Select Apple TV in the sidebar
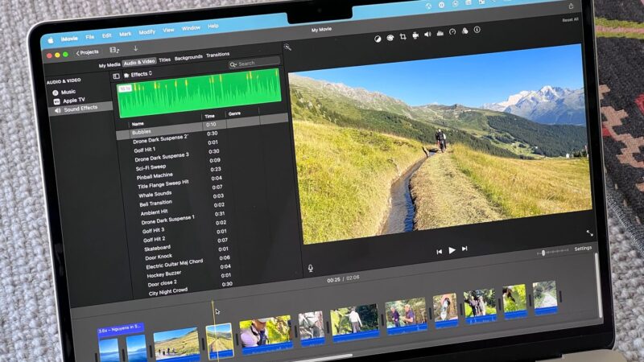Image resolution: width=644 pixels, height=362 pixels. [x=69, y=101]
